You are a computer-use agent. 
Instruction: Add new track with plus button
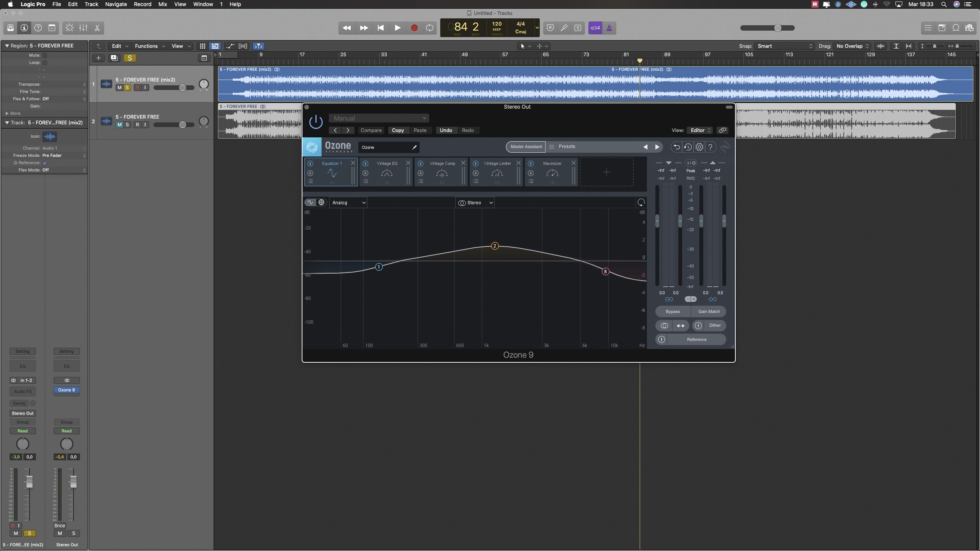tap(98, 58)
